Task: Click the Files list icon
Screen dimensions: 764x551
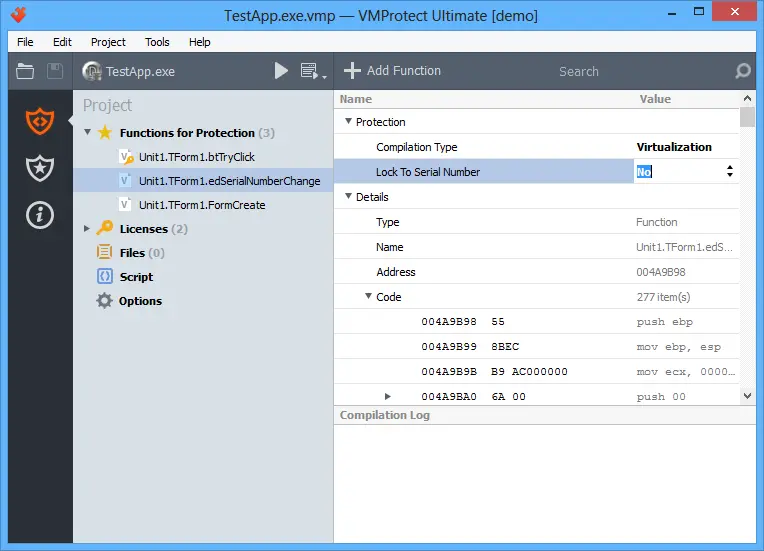Action: tap(104, 252)
